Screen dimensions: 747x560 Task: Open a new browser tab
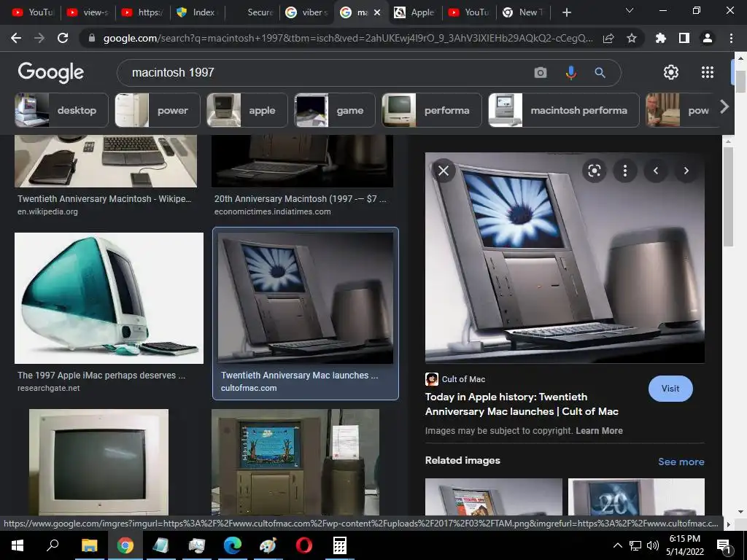coord(566,12)
